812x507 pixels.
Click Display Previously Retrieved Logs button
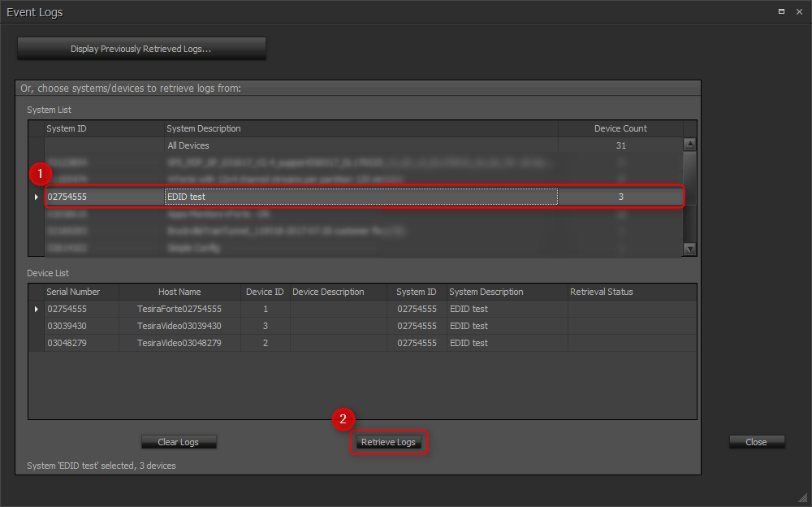click(141, 49)
